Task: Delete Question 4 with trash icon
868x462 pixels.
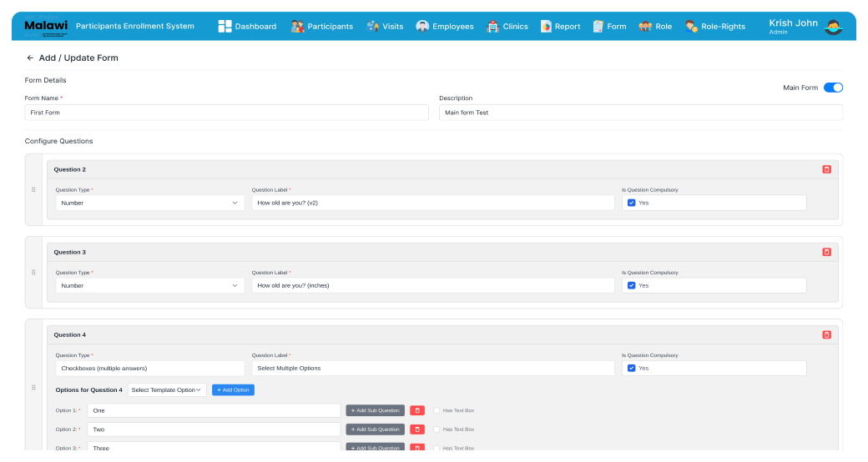Action: pos(826,334)
